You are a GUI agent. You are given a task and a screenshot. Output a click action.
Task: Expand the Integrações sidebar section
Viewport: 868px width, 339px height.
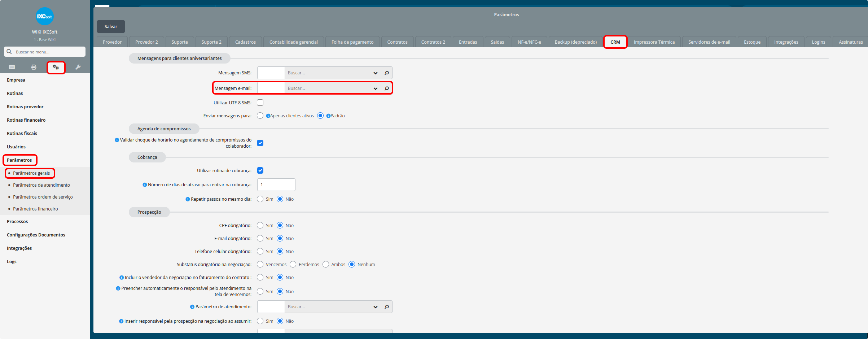19,248
